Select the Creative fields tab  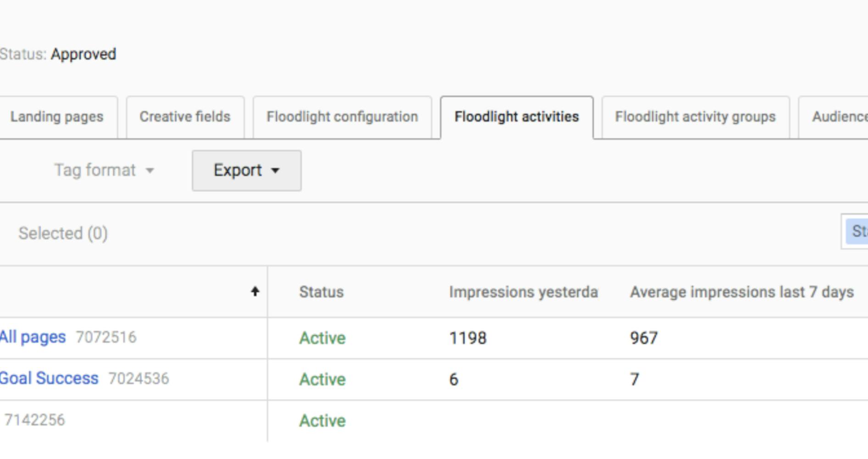coord(185,117)
